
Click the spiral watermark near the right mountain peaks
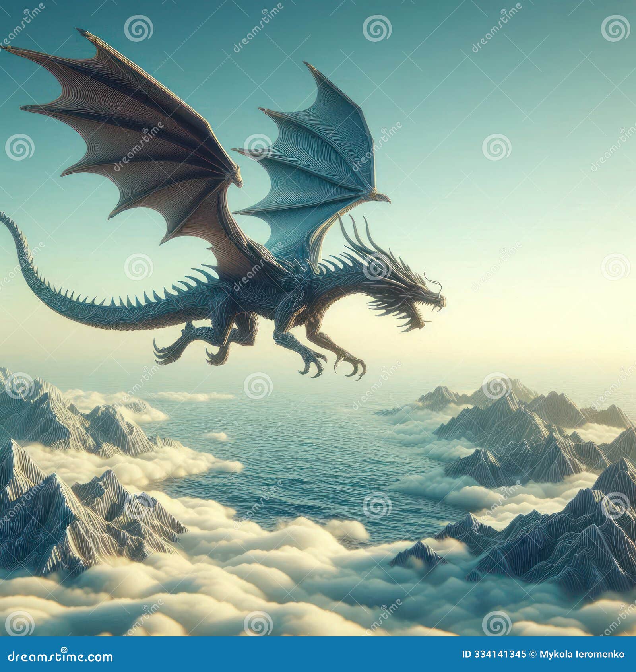click(x=496, y=389)
